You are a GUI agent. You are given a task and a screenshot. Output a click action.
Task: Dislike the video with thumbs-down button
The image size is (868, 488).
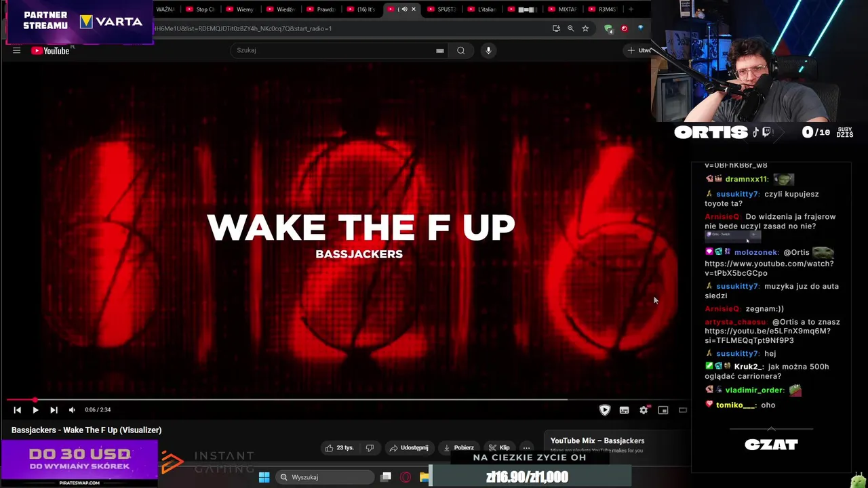point(370,447)
